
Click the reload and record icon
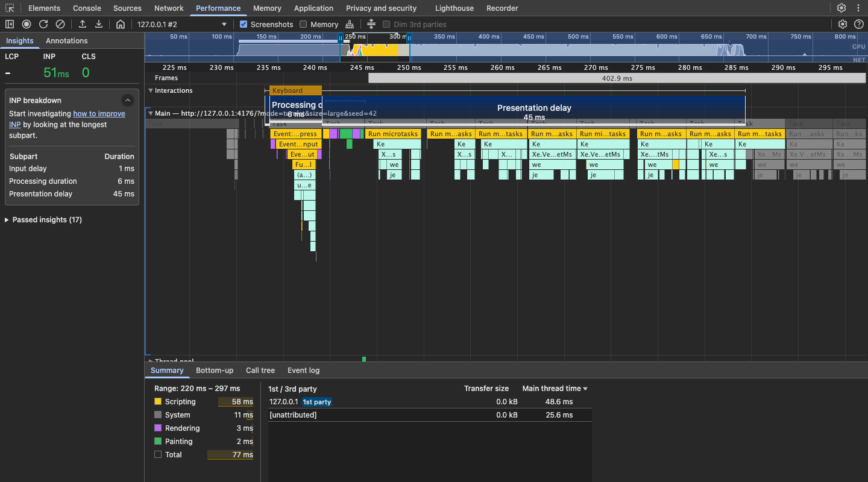(x=43, y=24)
